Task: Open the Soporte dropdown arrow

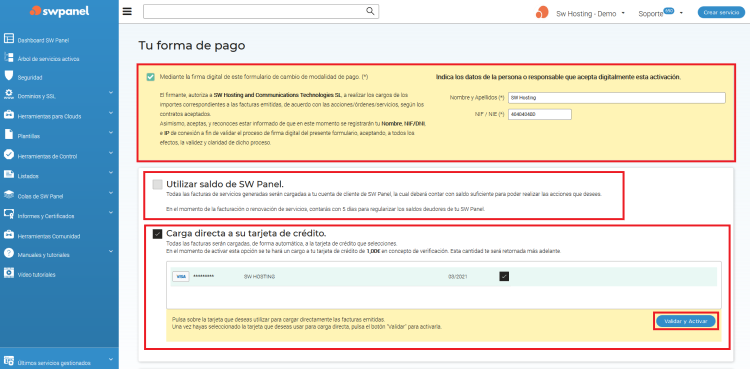Action: (x=681, y=13)
